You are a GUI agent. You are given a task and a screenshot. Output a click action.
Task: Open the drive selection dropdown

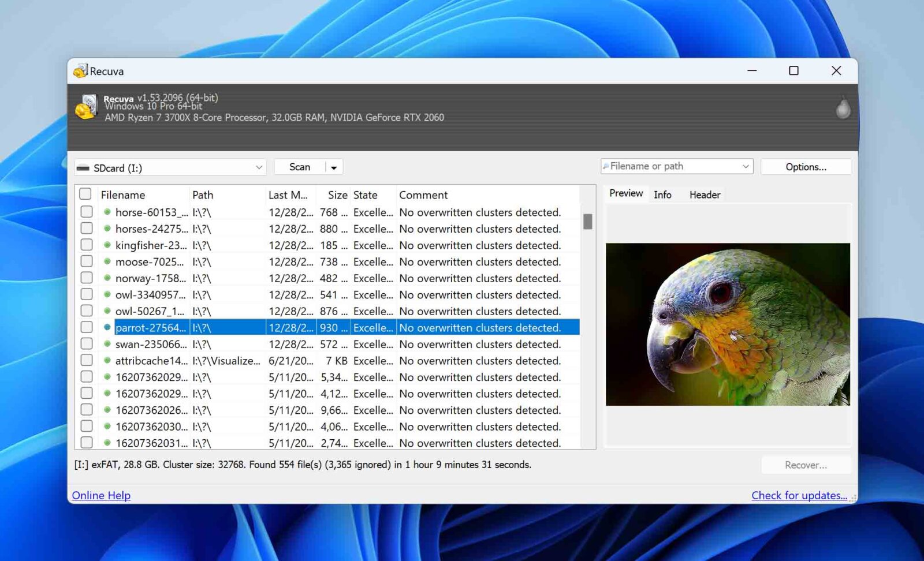coord(258,167)
